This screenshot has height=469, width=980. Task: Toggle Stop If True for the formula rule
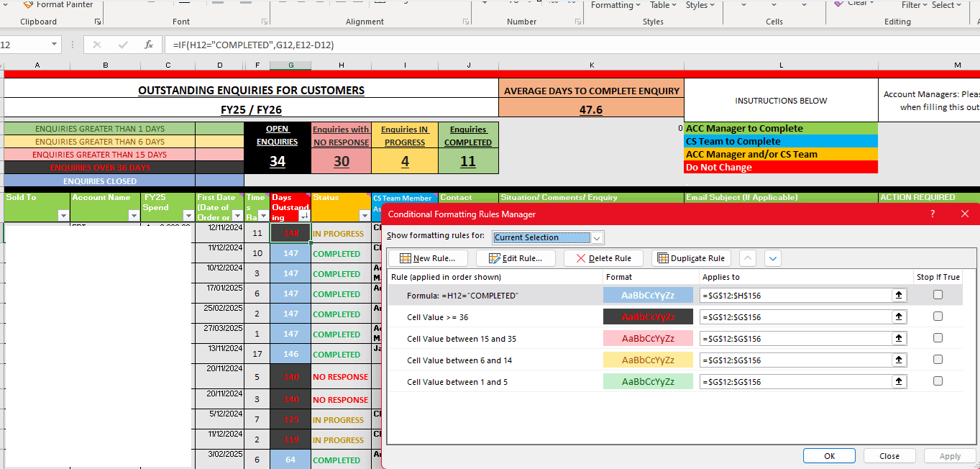pos(938,295)
